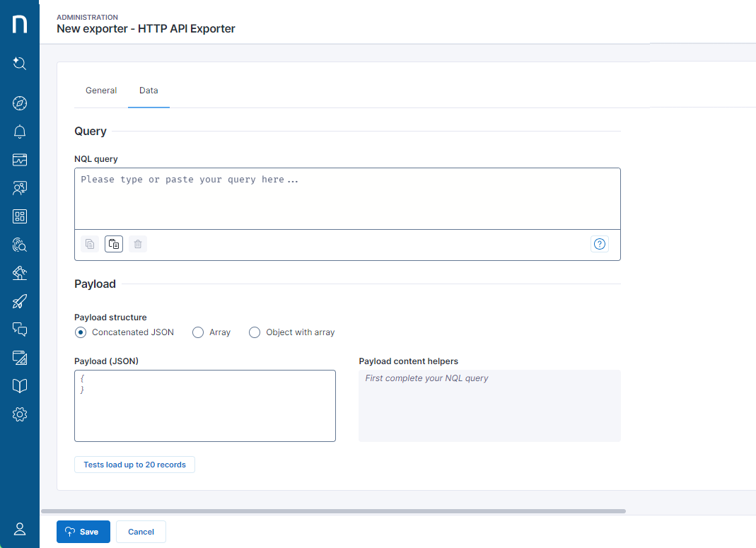This screenshot has width=756, height=548.
Task: Click the paste query icon
Action: tap(114, 244)
